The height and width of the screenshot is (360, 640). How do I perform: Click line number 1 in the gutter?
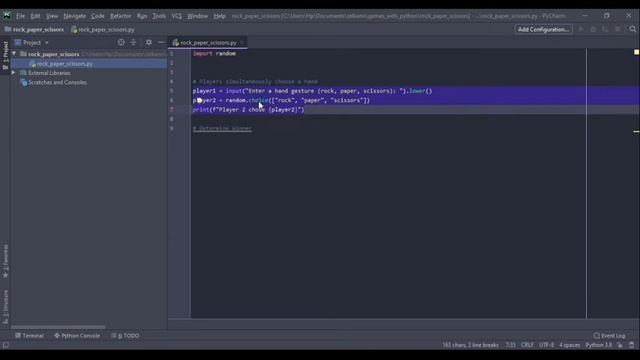(172, 53)
